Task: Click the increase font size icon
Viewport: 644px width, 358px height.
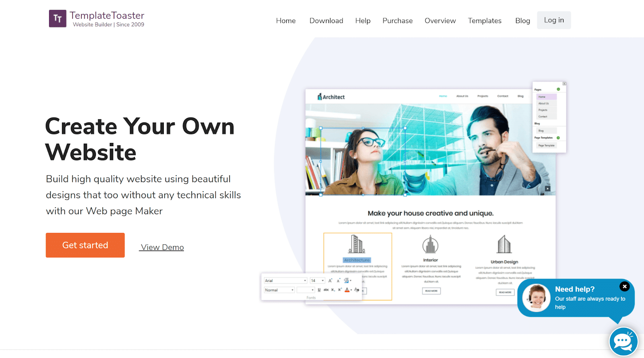Action: (x=330, y=281)
